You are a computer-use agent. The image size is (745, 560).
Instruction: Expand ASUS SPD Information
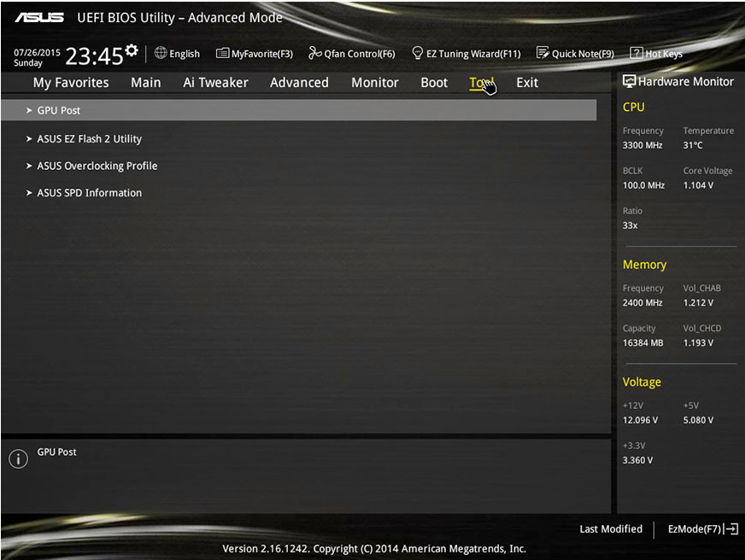pyautogui.click(x=89, y=192)
